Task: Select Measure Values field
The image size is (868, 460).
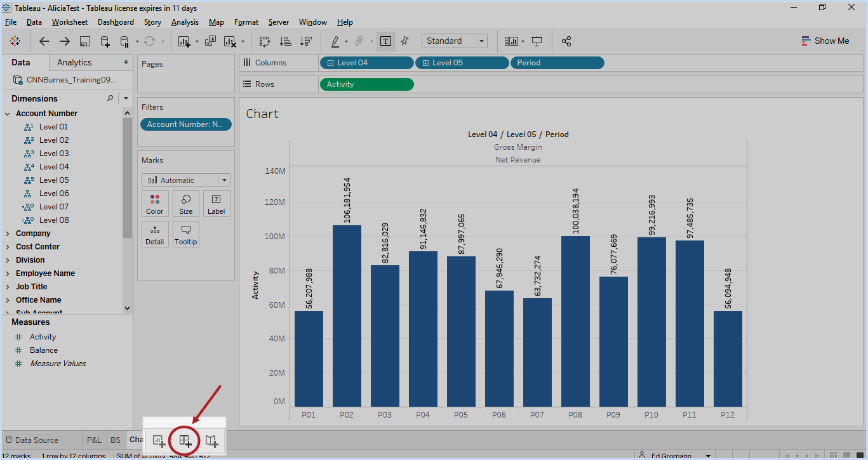Action: (57, 364)
